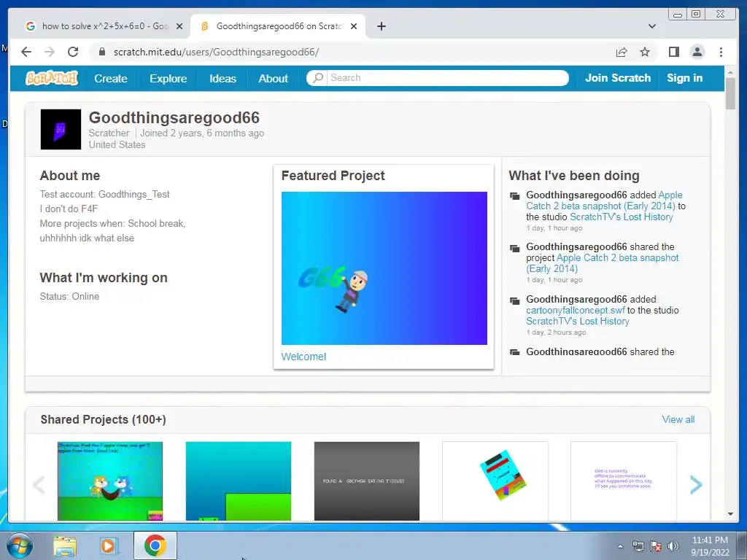The width and height of the screenshot is (747, 560).
Task: Click the Scratch logo
Action: 52,78
